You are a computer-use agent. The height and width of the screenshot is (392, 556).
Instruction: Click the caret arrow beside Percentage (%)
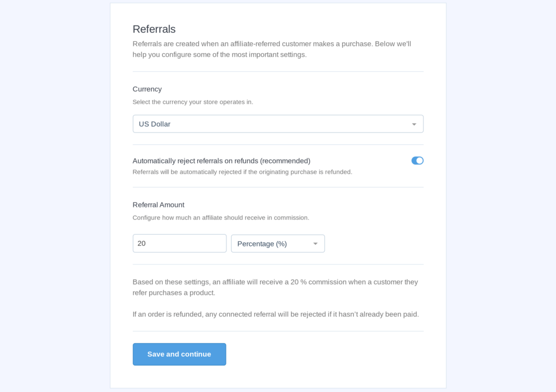pos(315,244)
